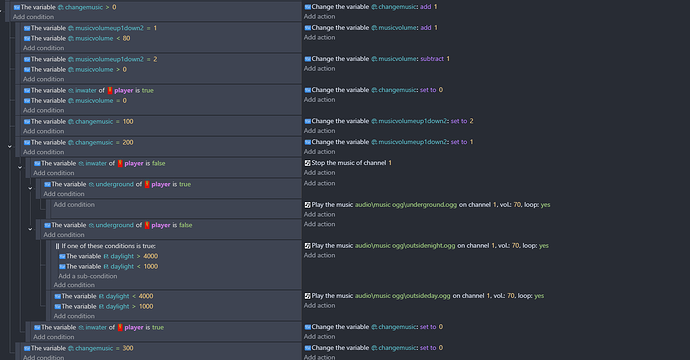Click icon of musicvolume: subtract 1 action

point(308,59)
